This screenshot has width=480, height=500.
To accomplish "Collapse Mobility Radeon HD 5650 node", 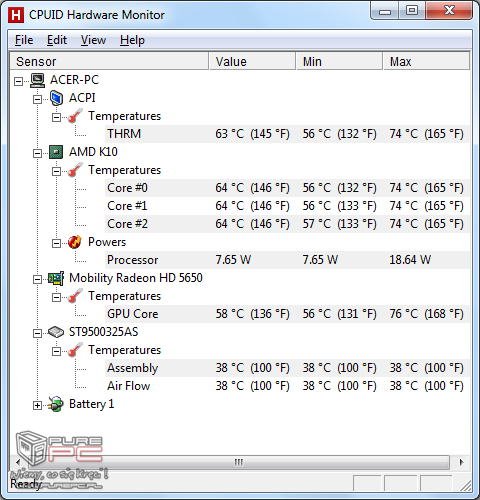I will point(37,279).
